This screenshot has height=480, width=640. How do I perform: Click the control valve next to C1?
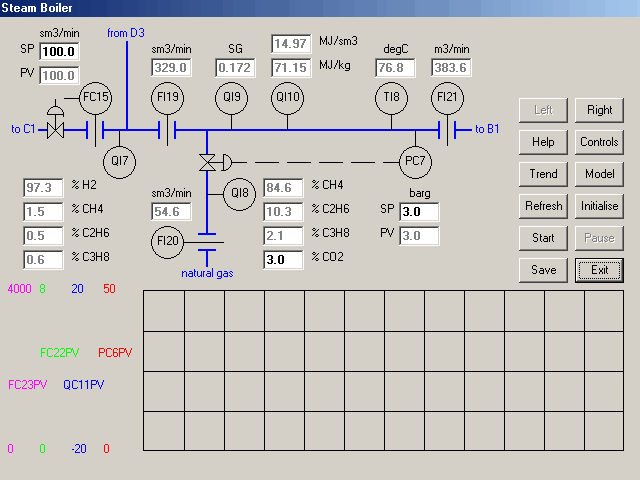coord(57,128)
